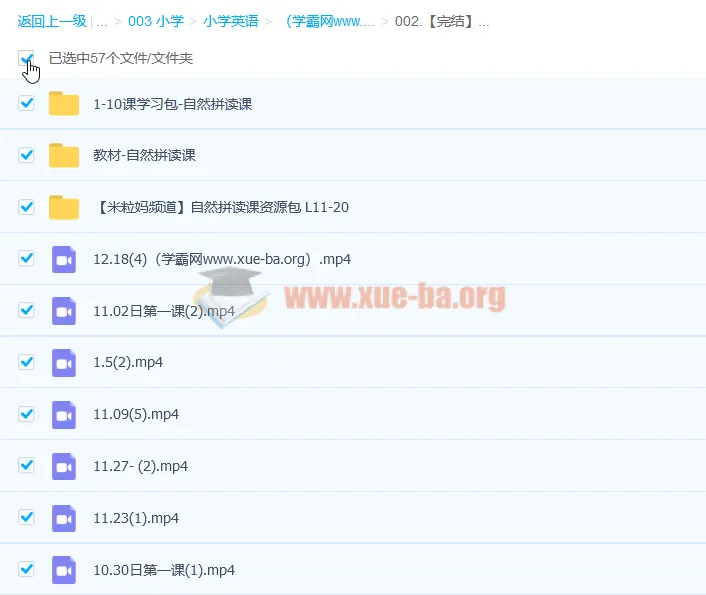Click video icon for 1.5(2).mp4
The width and height of the screenshot is (706, 595).
64,363
